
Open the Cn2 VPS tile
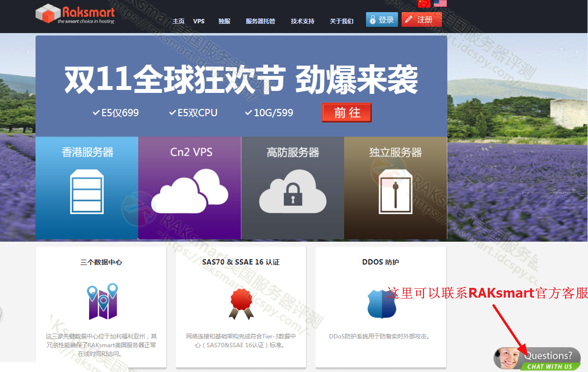[x=190, y=188]
